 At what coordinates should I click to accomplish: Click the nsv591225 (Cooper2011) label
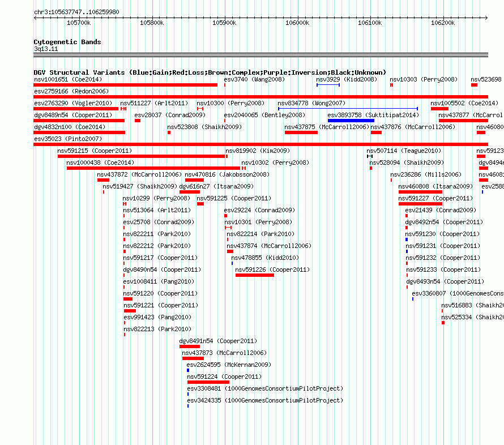pos(234,198)
